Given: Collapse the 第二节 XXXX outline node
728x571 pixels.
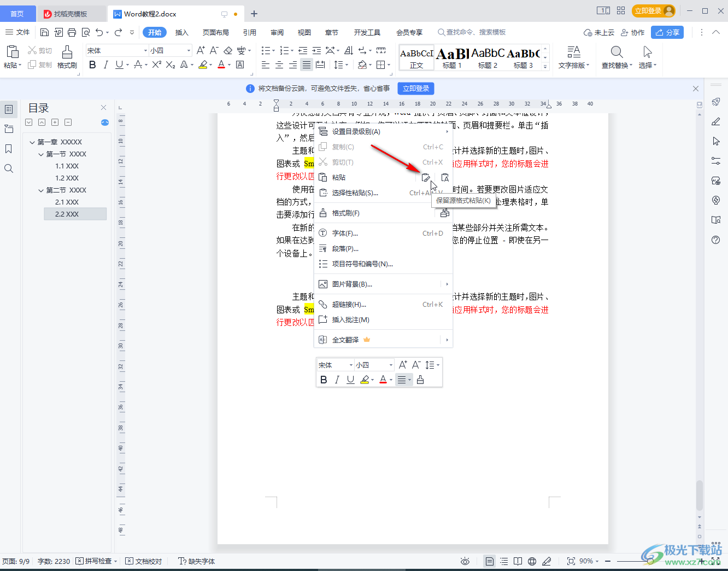Looking at the screenshot, I should click(x=41, y=190).
